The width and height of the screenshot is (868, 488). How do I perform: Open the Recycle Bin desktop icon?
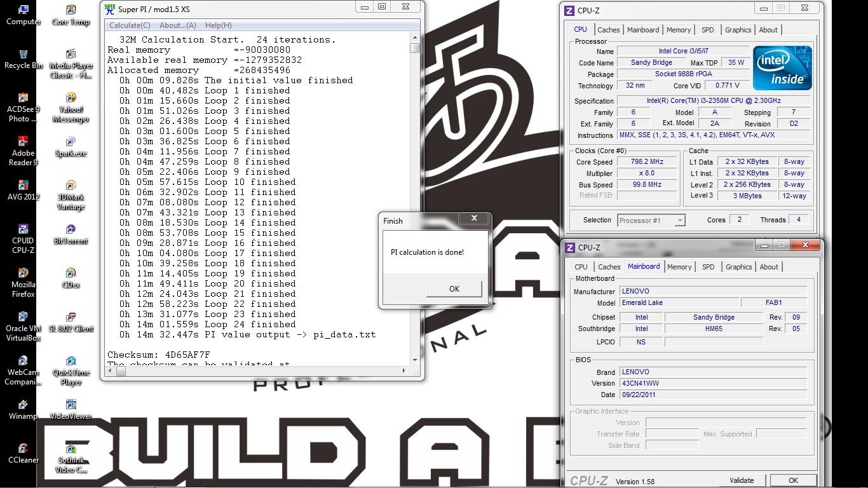tap(23, 58)
